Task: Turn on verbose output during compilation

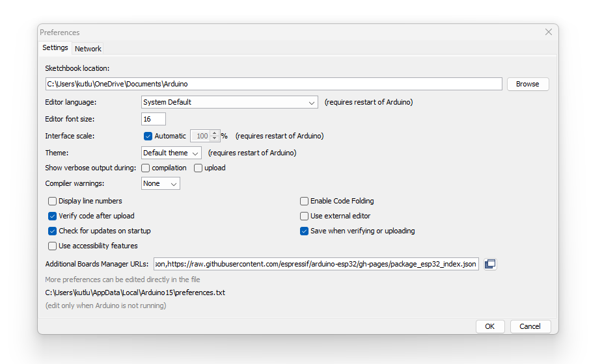Action: [x=146, y=168]
